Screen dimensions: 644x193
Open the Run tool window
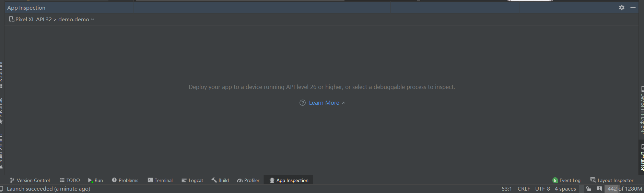tap(95, 180)
